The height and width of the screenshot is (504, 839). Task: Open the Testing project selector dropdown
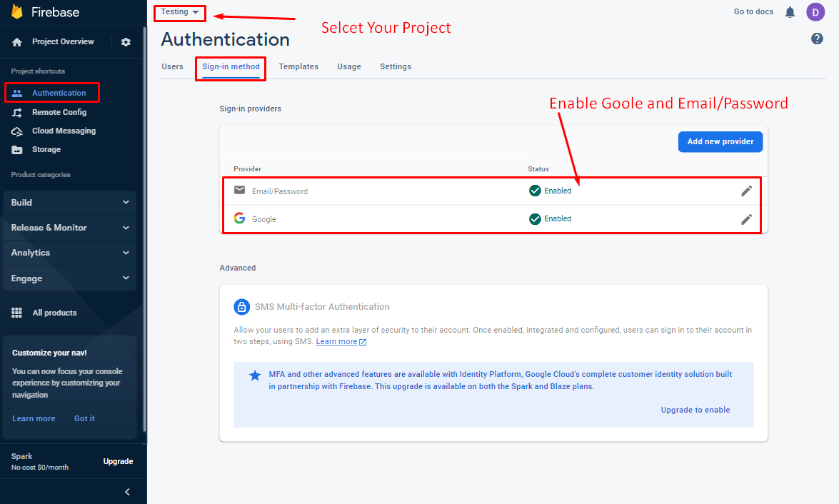pos(180,11)
